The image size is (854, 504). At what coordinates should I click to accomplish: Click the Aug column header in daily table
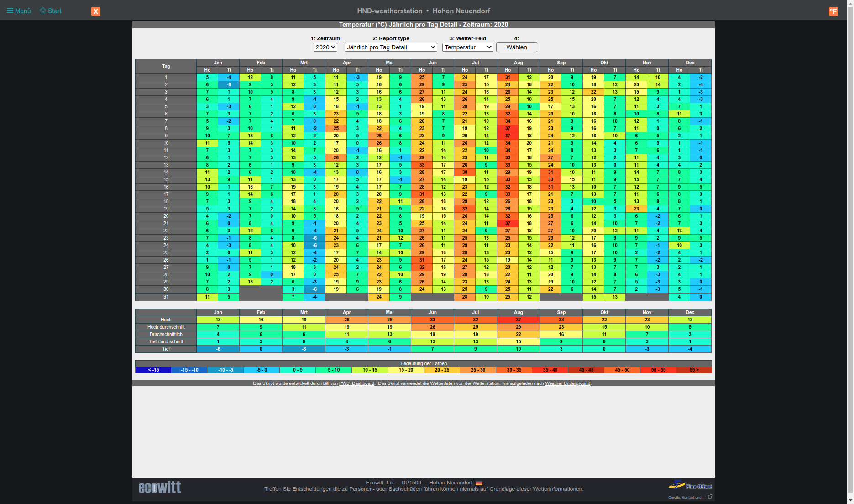(518, 63)
